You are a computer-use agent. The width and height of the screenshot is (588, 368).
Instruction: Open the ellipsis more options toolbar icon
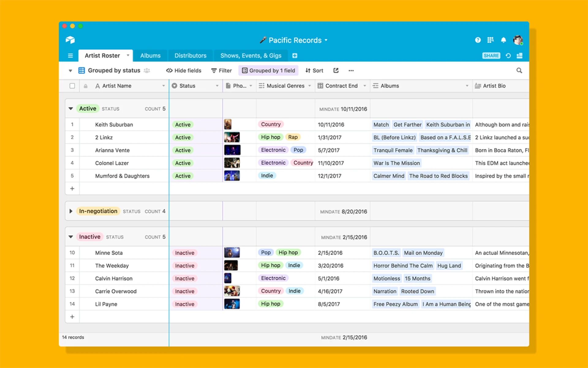pos(351,70)
